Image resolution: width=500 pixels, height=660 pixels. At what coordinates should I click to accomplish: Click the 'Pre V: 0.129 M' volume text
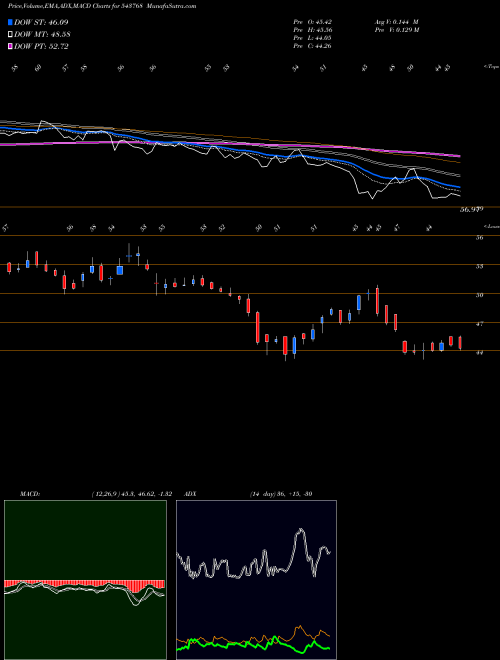click(x=396, y=30)
